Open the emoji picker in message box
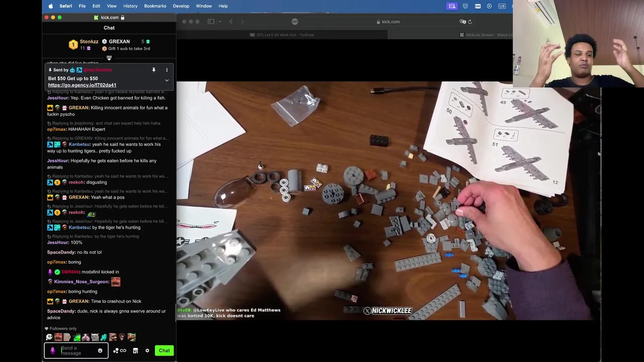The width and height of the screenshot is (644, 362). click(100, 350)
